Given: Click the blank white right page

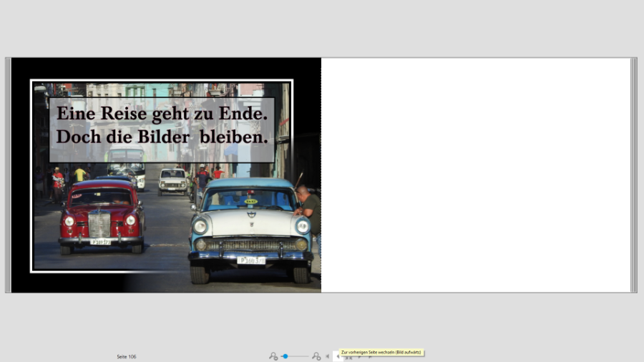Looking at the screenshot, I should [476, 175].
